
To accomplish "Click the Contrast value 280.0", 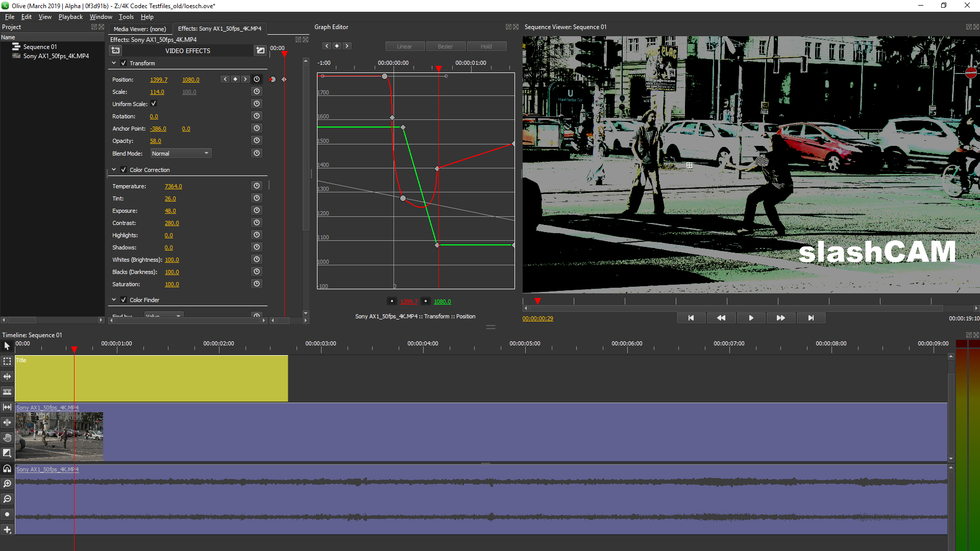I will tap(172, 223).
